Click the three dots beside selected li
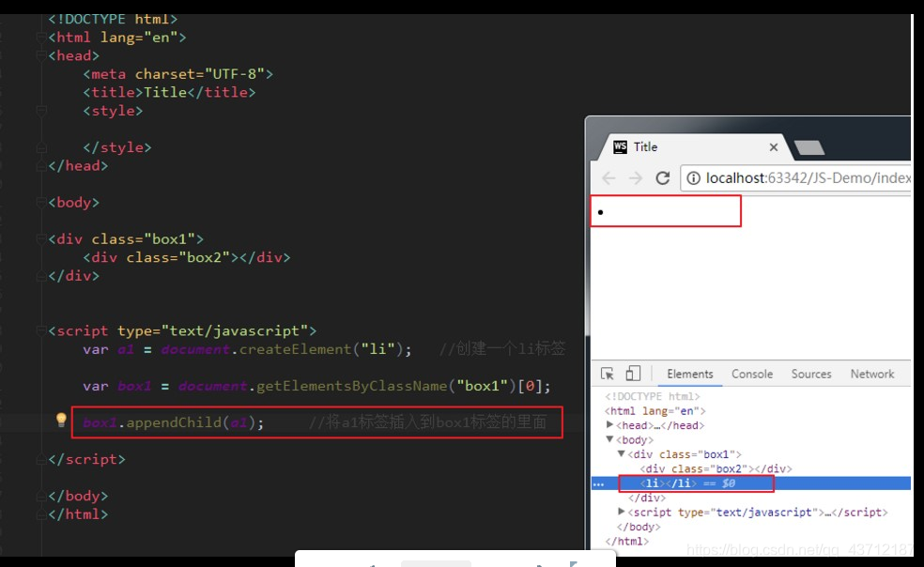 click(x=599, y=483)
